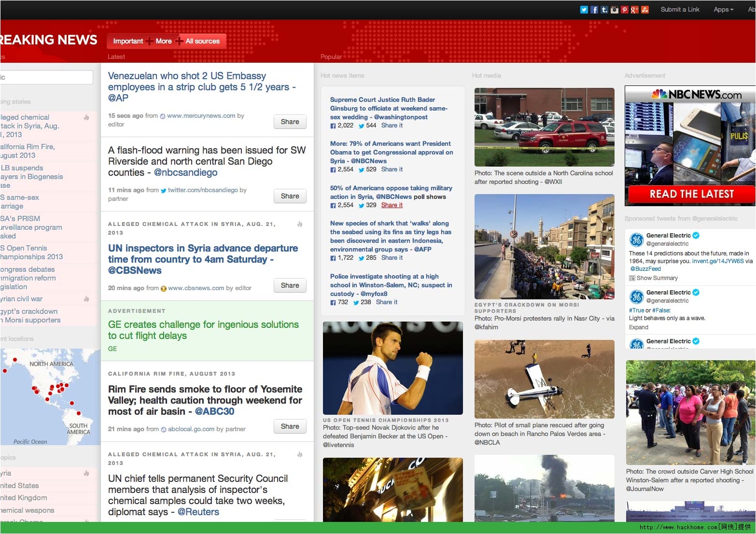Select the More filter
This screenshot has width=756, height=534.
[x=164, y=41]
